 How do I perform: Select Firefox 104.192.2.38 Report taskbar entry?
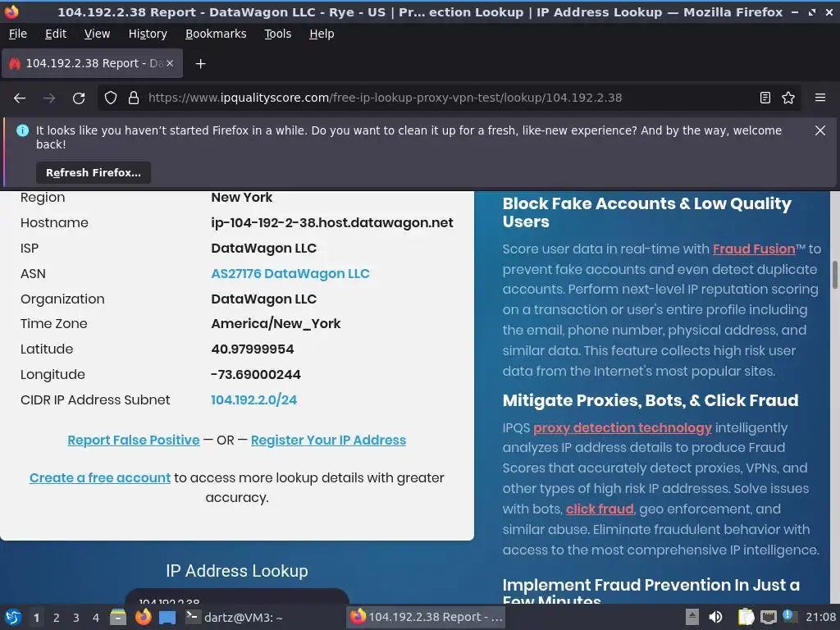tap(426, 617)
